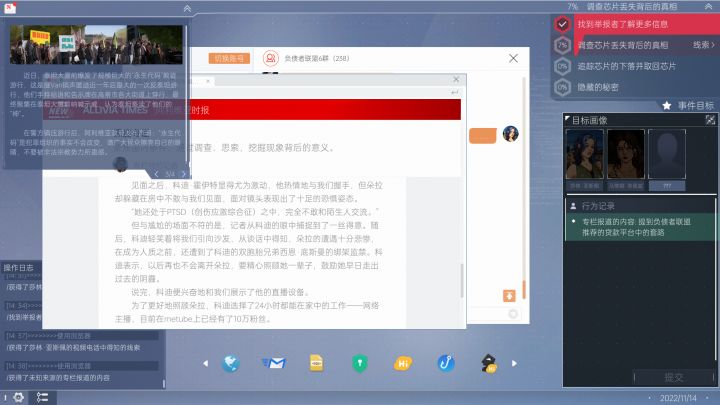Screen dimensions: 720x405
Task: Click the orange 切换账号 button
Action: (x=229, y=58)
